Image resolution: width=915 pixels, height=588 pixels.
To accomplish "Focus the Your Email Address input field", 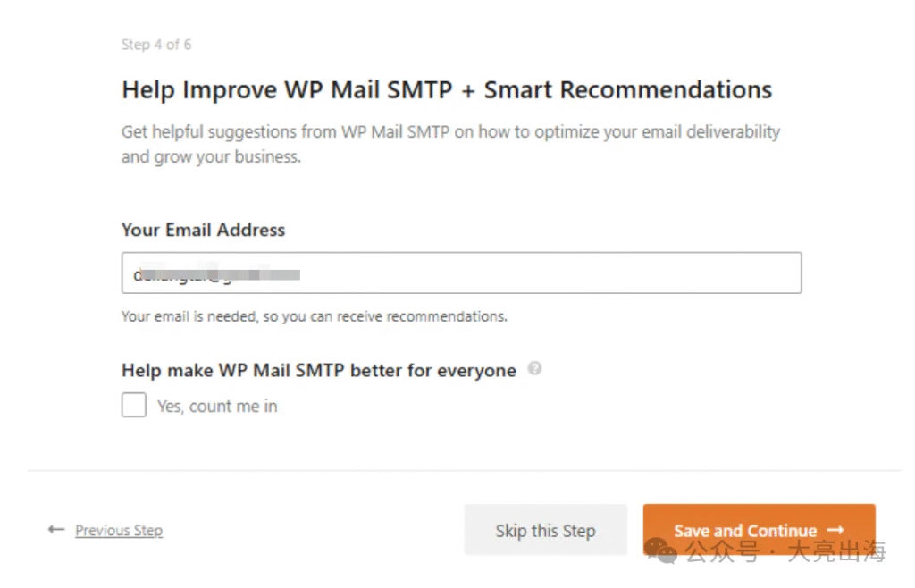I will (x=462, y=273).
